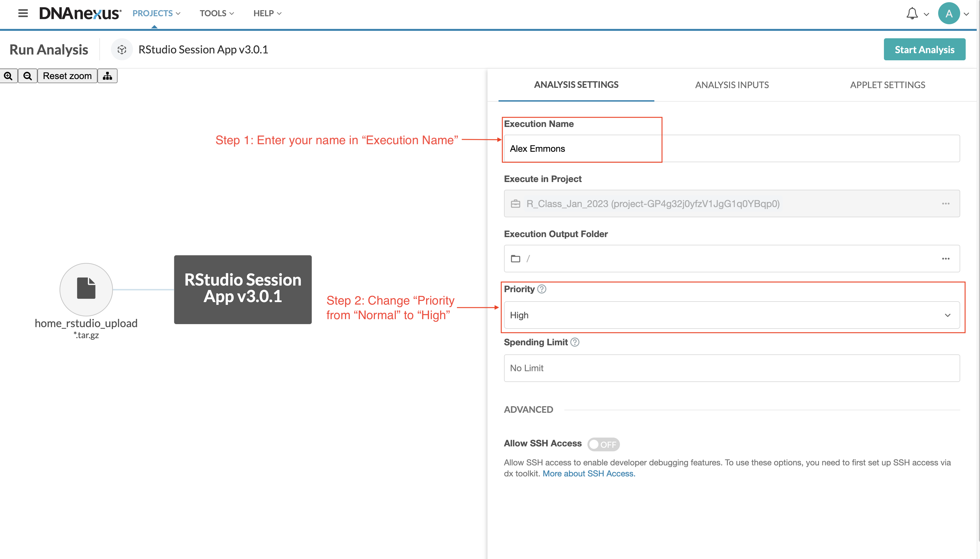Click the RStudio app cube icon
This screenshot has width=980, height=559.
[122, 50]
